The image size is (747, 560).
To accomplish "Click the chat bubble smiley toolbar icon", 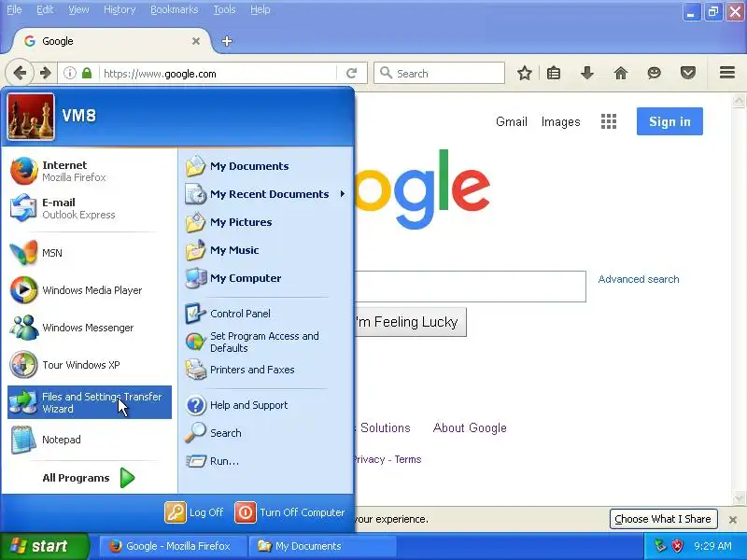I will (655, 74).
